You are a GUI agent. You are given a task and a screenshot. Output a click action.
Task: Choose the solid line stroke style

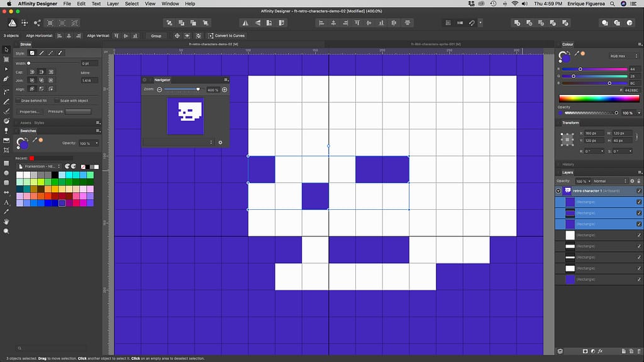42,53
